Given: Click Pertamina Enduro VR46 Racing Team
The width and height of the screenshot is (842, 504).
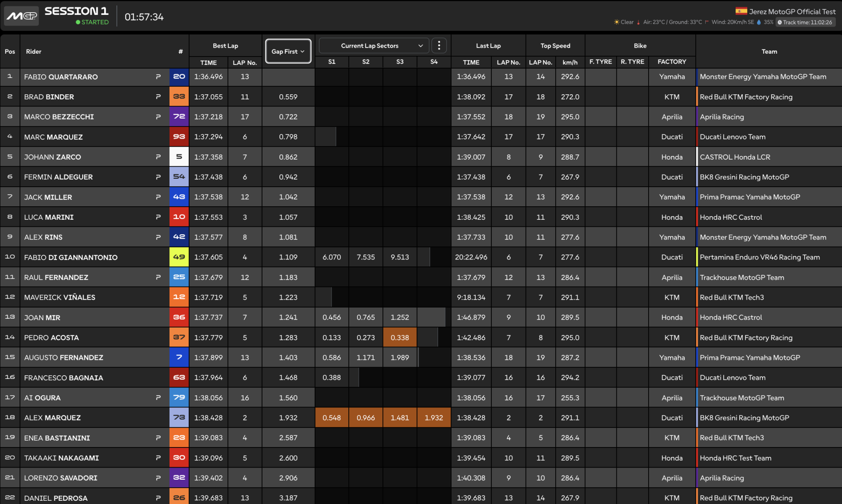Looking at the screenshot, I should click(x=760, y=257).
